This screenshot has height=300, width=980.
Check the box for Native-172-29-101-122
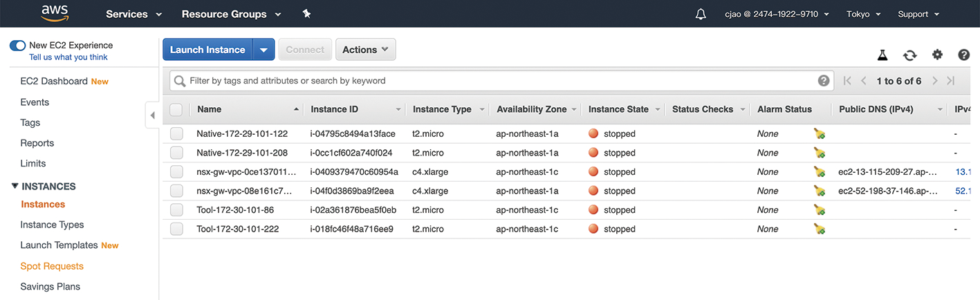176,133
